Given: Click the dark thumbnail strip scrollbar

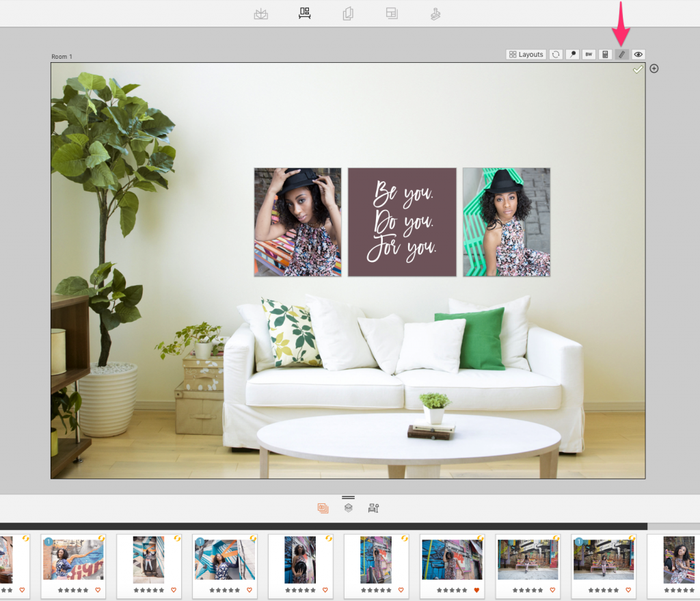Looking at the screenshot, I should [323, 526].
